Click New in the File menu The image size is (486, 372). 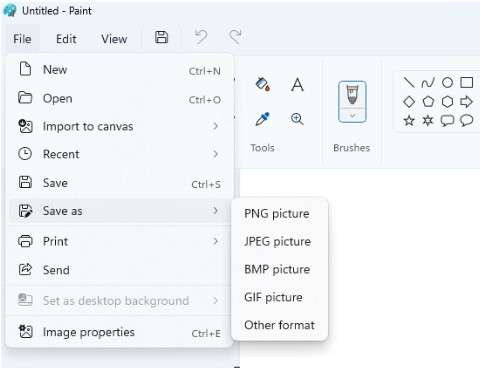pos(119,70)
